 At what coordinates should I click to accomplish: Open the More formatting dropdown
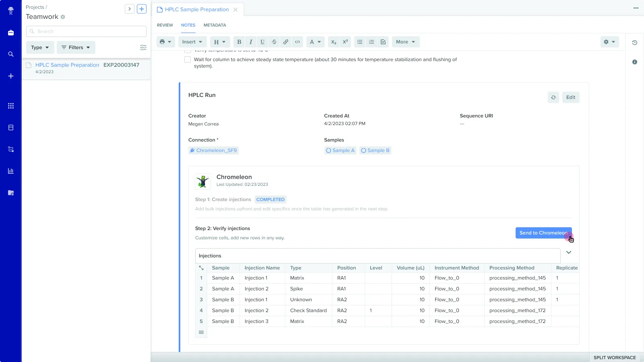pyautogui.click(x=406, y=42)
